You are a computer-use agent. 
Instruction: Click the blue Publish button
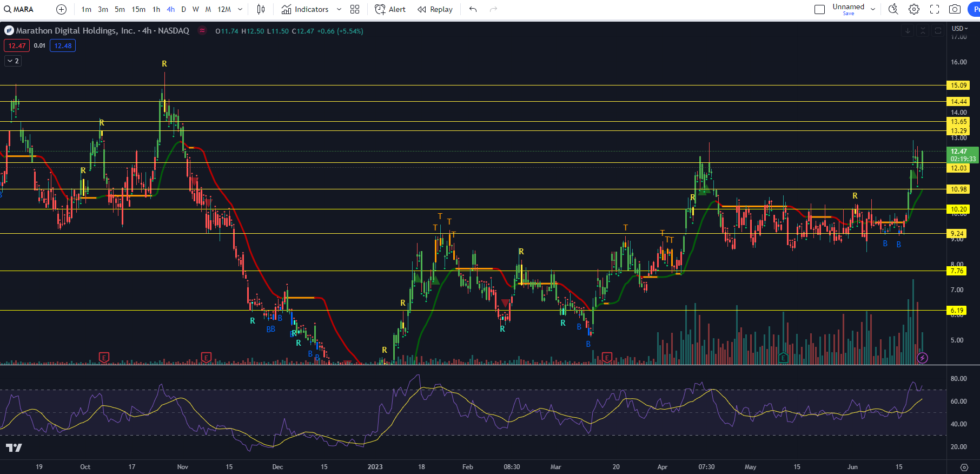coord(974,9)
